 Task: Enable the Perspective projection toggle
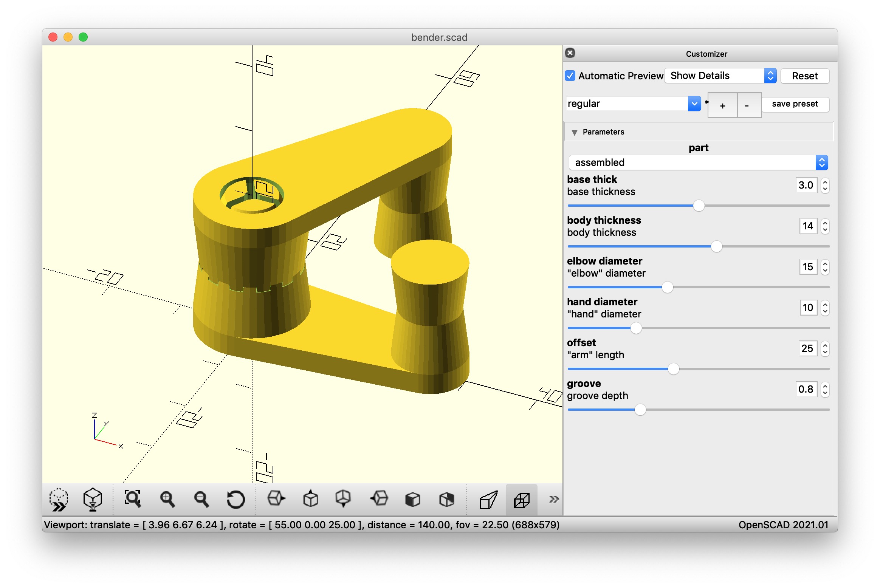[x=488, y=500]
